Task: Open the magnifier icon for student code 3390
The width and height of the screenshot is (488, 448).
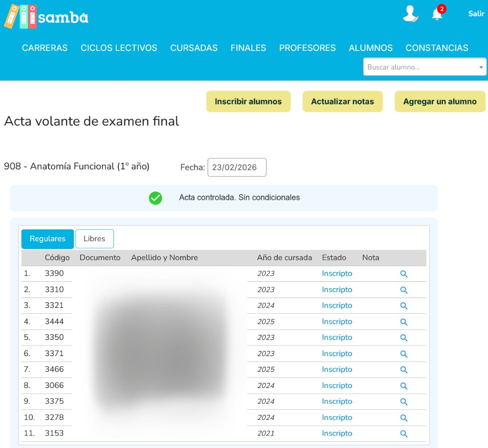Action: [x=404, y=274]
